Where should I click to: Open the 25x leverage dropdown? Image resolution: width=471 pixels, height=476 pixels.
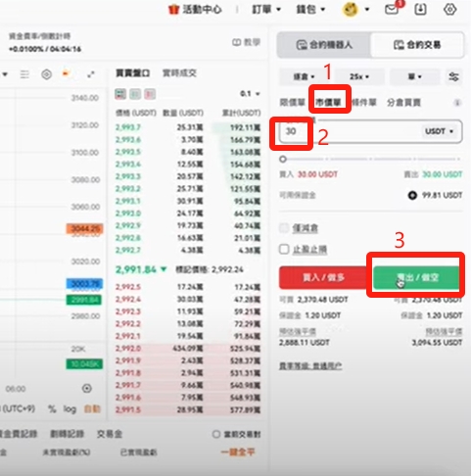coord(359,76)
